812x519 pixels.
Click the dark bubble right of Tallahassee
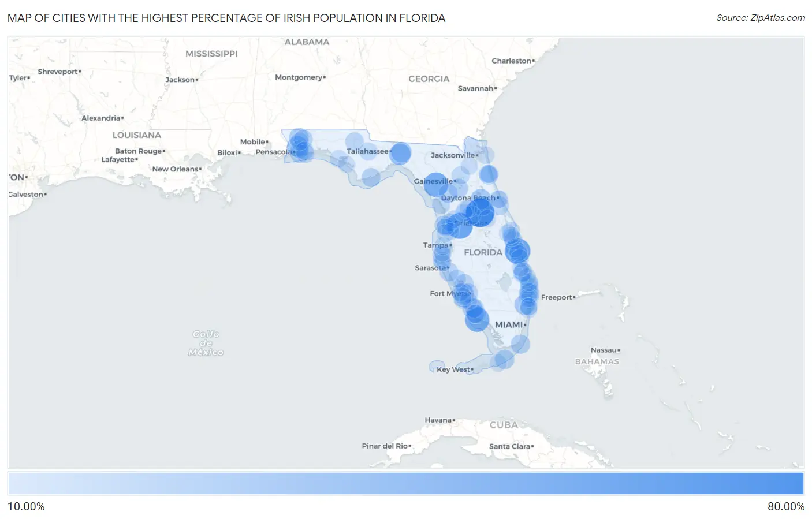pos(400,153)
